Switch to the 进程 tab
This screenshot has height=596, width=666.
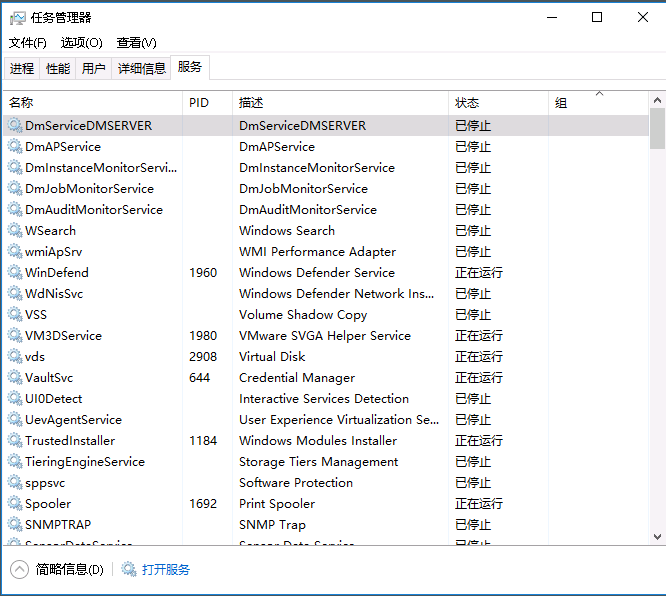[x=22, y=68]
